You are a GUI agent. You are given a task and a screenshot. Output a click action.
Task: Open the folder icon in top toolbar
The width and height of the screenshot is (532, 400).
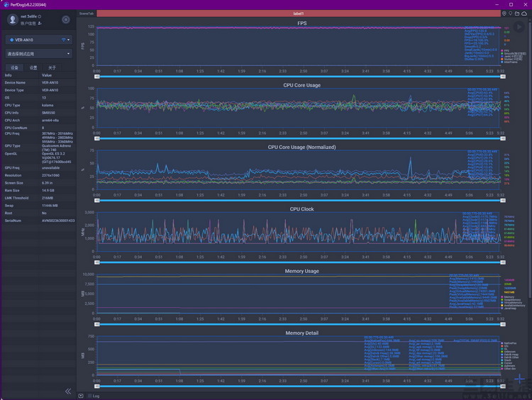point(517,13)
